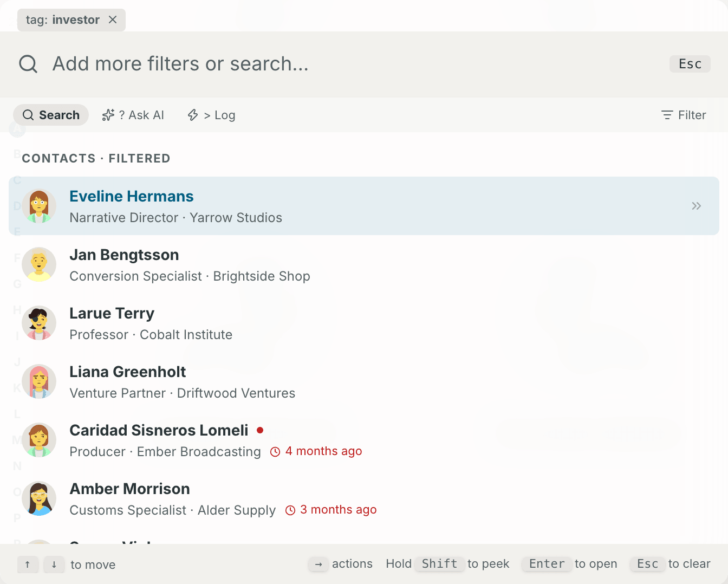Switch to the Ask AI tab
Screen dimensions: 728x584
coord(133,115)
